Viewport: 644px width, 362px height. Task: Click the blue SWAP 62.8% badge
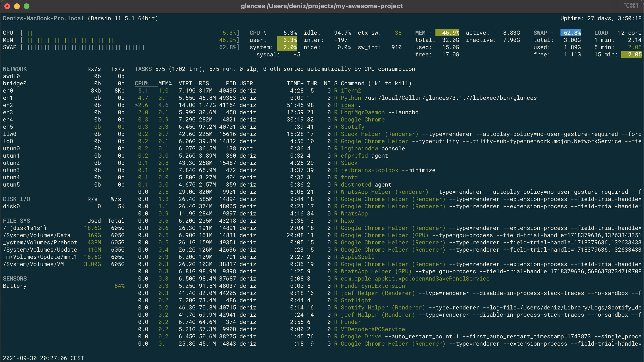coord(571,33)
